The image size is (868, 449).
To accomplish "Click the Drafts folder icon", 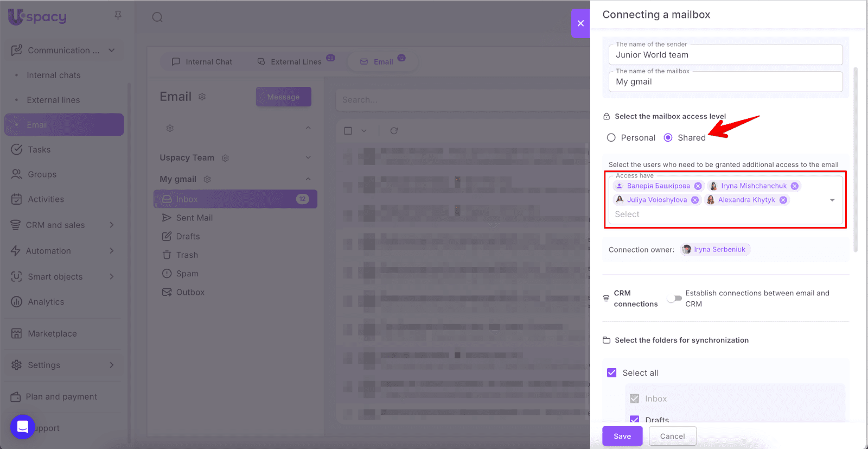I will click(167, 236).
